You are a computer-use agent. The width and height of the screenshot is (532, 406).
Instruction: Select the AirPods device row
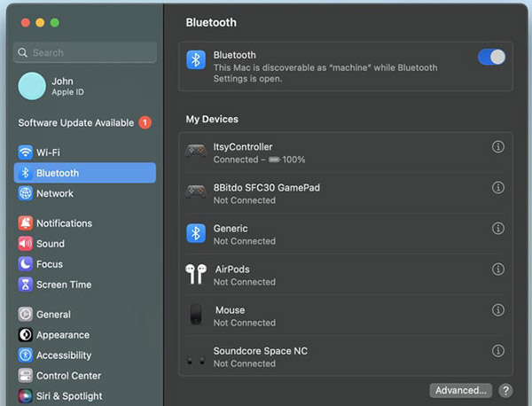(337, 275)
